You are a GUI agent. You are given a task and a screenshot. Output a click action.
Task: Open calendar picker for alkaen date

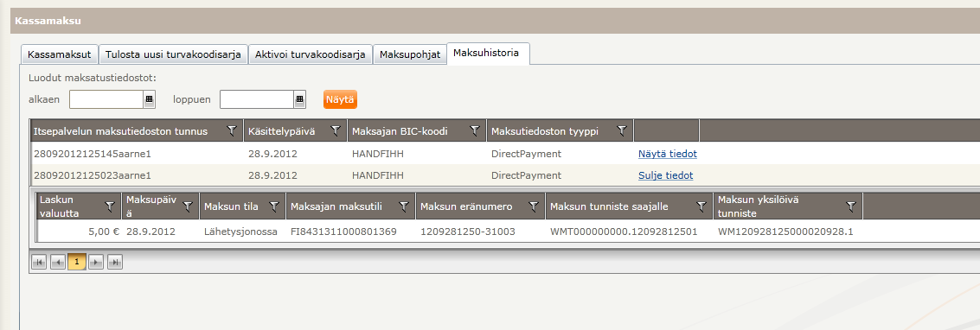pos(150,99)
